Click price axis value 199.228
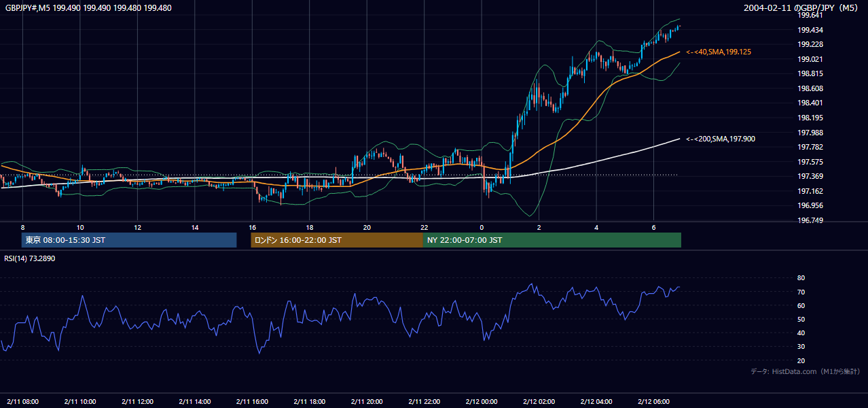This screenshot has width=868, height=408. [x=810, y=44]
